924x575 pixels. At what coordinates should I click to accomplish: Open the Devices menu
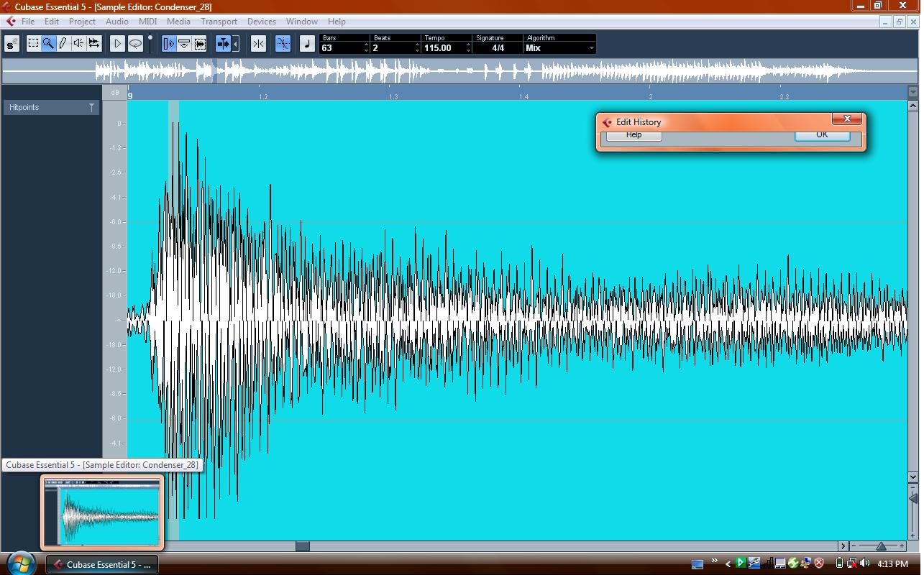(262, 22)
